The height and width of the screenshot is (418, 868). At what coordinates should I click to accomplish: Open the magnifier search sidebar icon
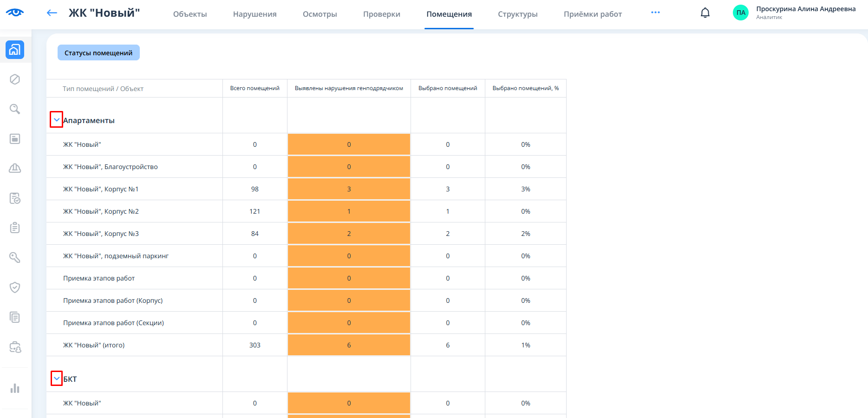click(15, 109)
